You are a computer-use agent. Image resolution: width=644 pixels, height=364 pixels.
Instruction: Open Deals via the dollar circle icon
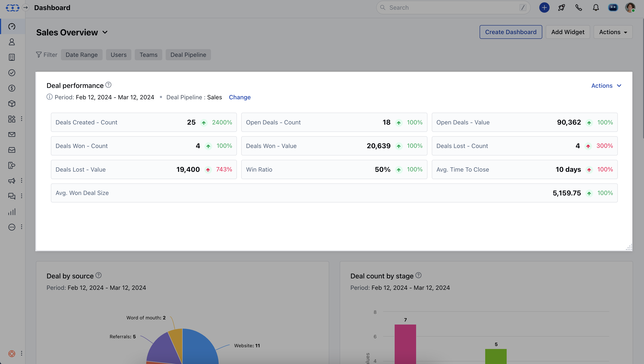12,88
